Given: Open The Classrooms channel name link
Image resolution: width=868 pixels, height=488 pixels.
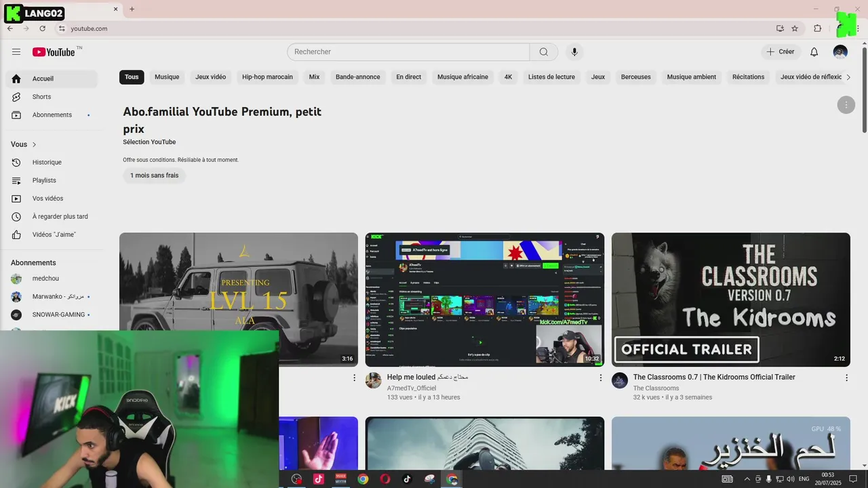Looking at the screenshot, I should (x=656, y=388).
